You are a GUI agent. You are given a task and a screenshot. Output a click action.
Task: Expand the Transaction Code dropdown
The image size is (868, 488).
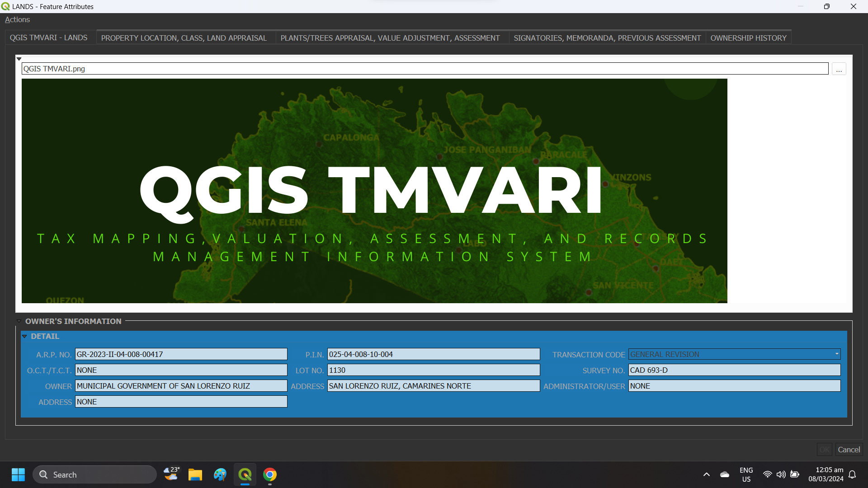pyautogui.click(x=836, y=354)
